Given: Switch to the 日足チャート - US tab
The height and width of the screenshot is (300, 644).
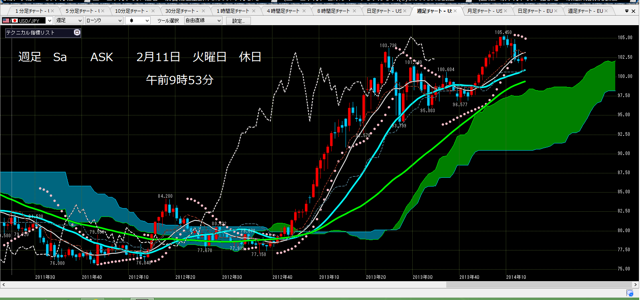Looking at the screenshot, I should click(384, 11).
